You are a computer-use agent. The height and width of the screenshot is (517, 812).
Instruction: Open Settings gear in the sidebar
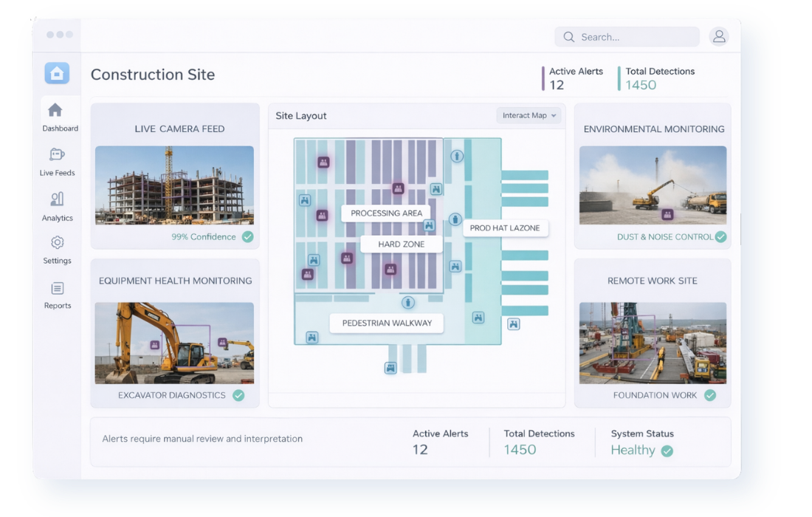coord(57,250)
